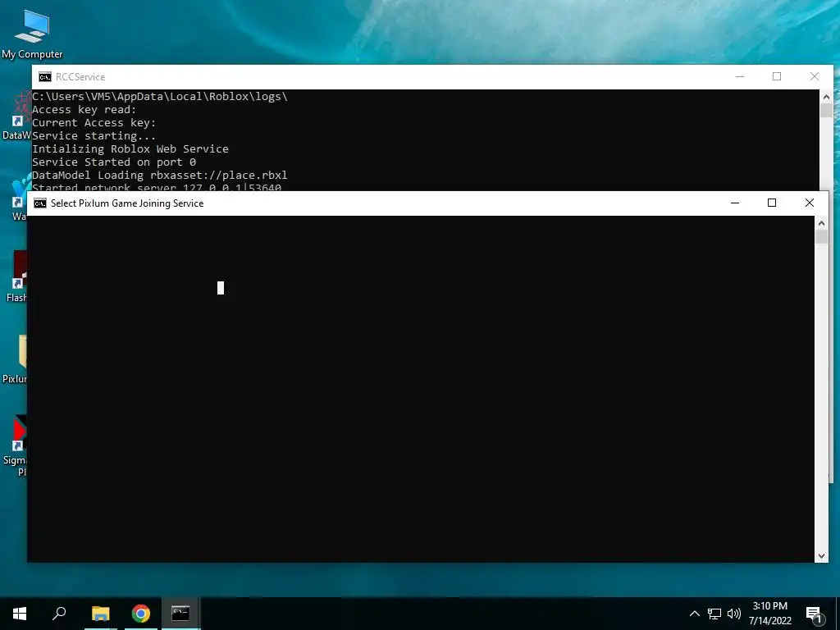
Task: Minimize the Pixlum Game Joining Service window
Action: 735,203
